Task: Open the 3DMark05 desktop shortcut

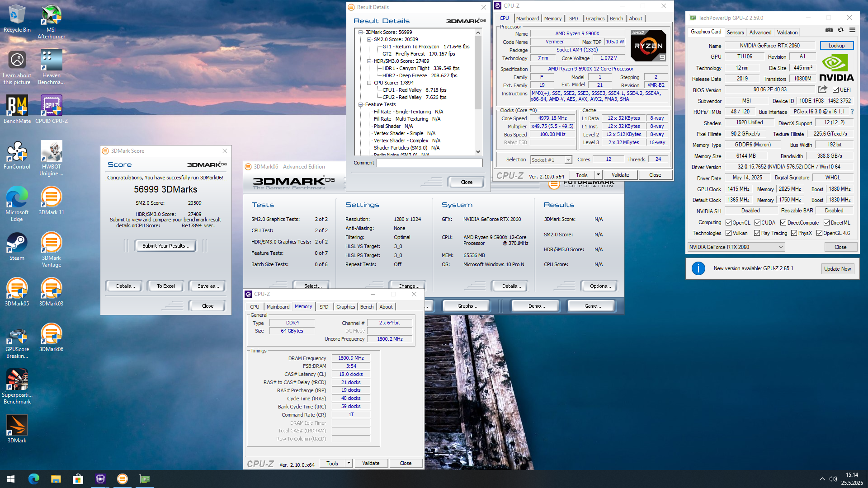Action: [17, 292]
